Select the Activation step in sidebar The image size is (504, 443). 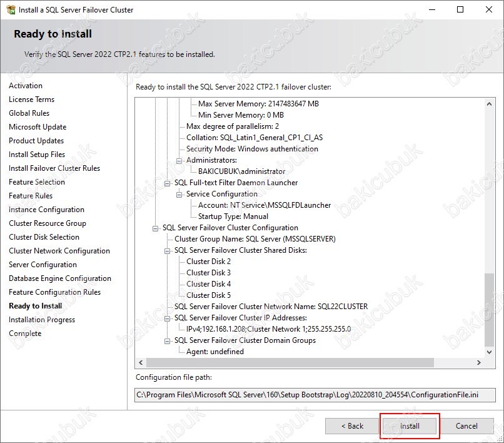click(x=26, y=86)
